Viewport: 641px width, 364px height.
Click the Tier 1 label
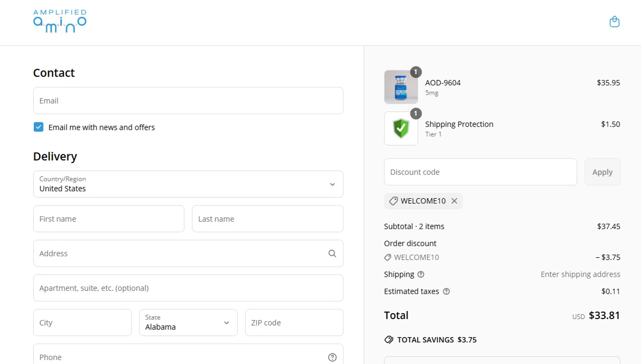(433, 134)
